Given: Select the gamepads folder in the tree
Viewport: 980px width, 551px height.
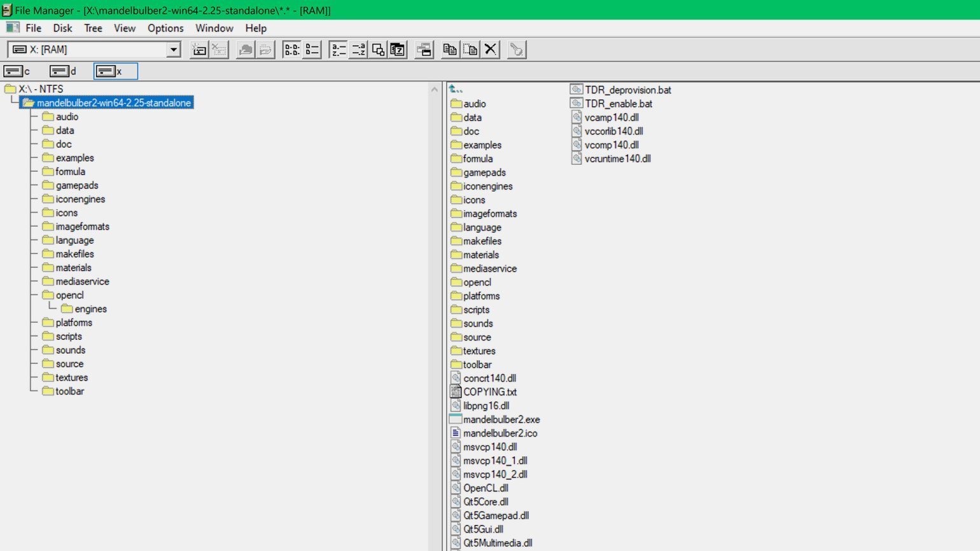Looking at the screenshot, I should 70,186.
